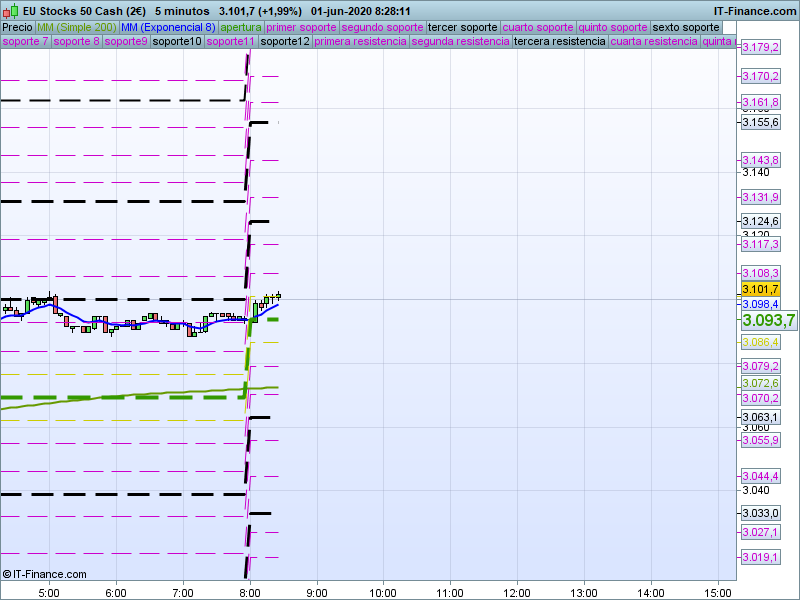Click the black price tag 3.033,0
Image resolution: width=800 pixels, height=600 pixels.
(x=760, y=513)
